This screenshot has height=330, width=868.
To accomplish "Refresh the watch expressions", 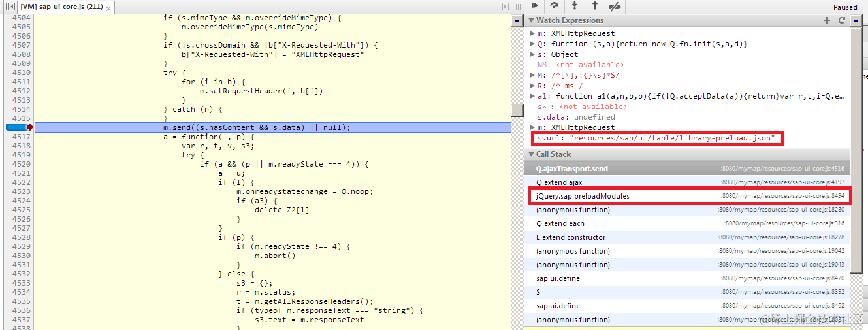I will tap(841, 20).
